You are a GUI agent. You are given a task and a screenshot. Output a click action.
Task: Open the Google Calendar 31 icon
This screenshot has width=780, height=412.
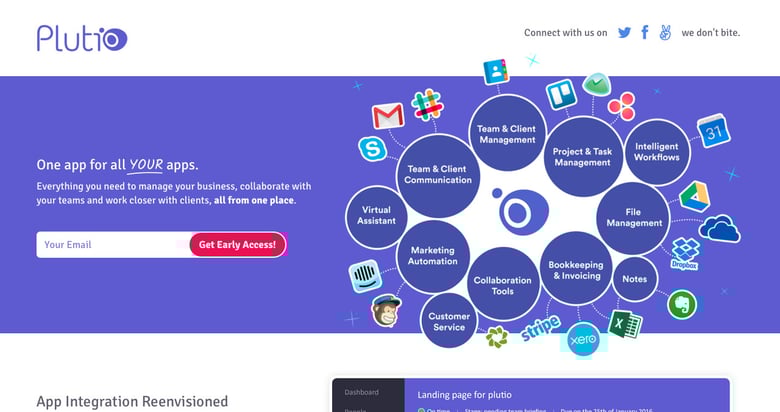tap(714, 130)
